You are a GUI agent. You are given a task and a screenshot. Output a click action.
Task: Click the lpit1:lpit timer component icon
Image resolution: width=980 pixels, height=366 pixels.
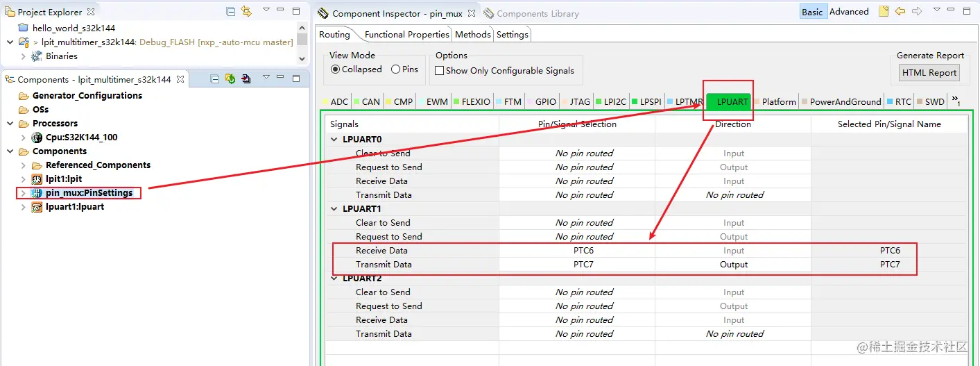(37, 179)
